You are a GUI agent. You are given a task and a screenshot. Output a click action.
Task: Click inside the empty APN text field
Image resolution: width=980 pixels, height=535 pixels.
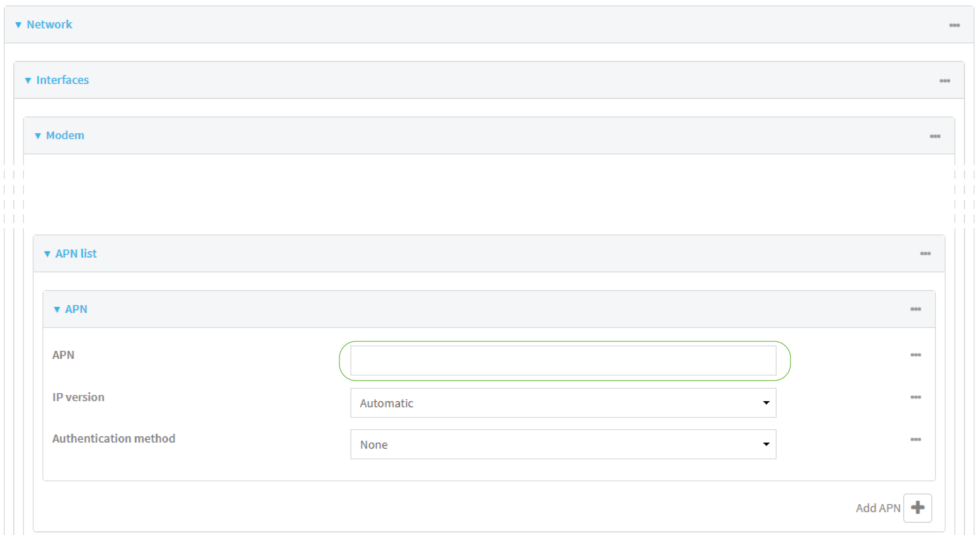click(x=563, y=360)
